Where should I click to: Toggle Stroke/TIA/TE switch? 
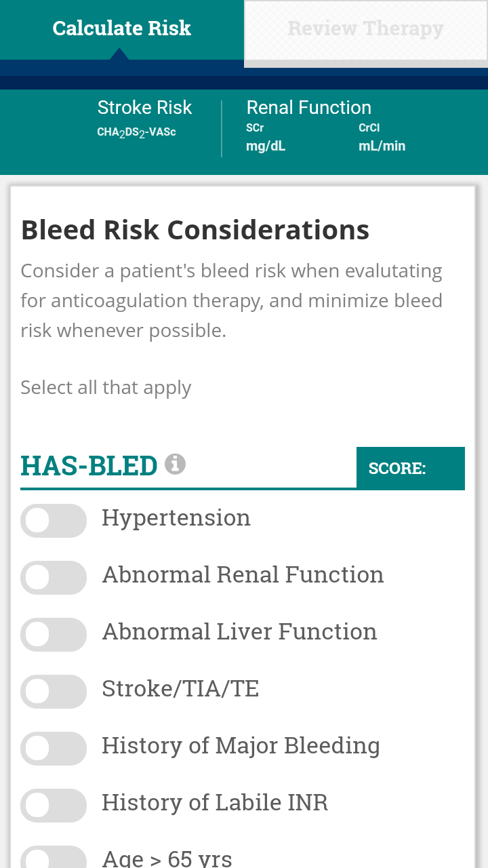tap(54, 692)
